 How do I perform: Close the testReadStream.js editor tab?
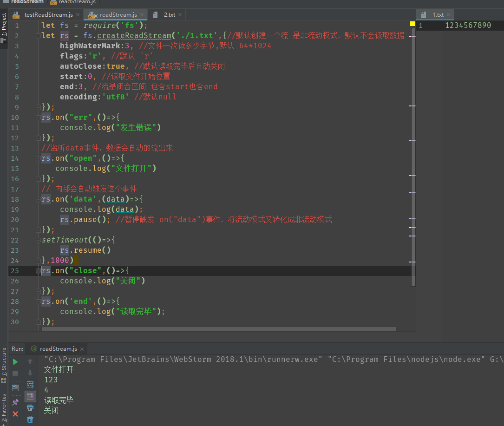pyautogui.click(x=78, y=15)
